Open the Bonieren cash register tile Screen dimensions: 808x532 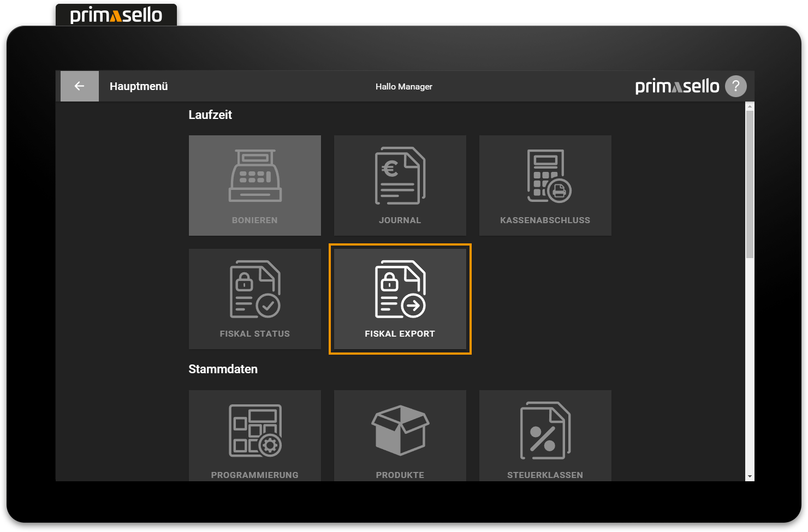(254, 185)
